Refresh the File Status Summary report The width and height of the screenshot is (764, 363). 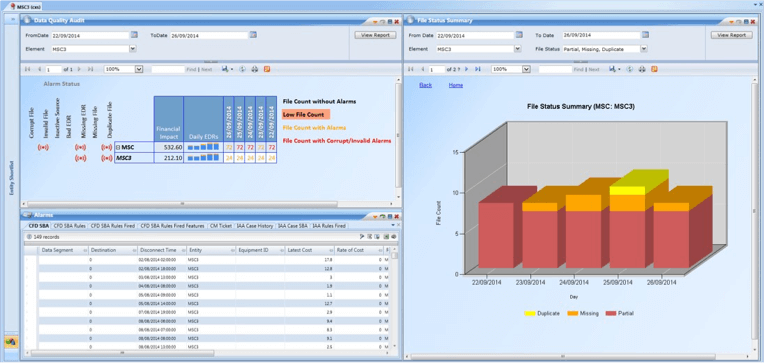click(630, 69)
